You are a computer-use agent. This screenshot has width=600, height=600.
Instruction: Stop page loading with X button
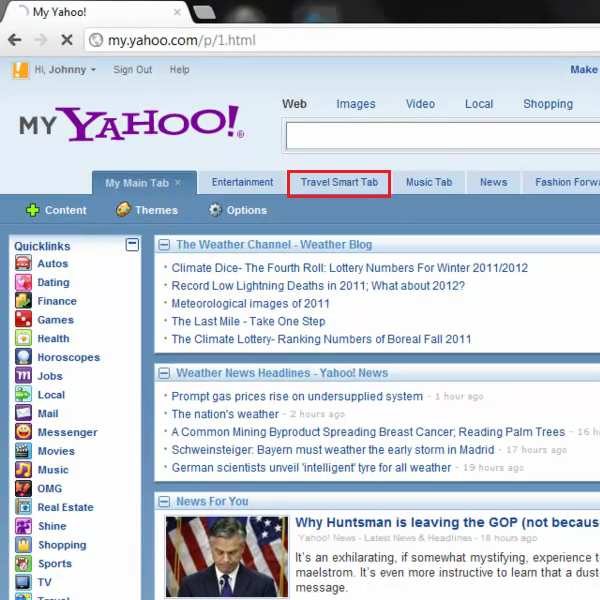pyautogui.click(x=67, y=39)
